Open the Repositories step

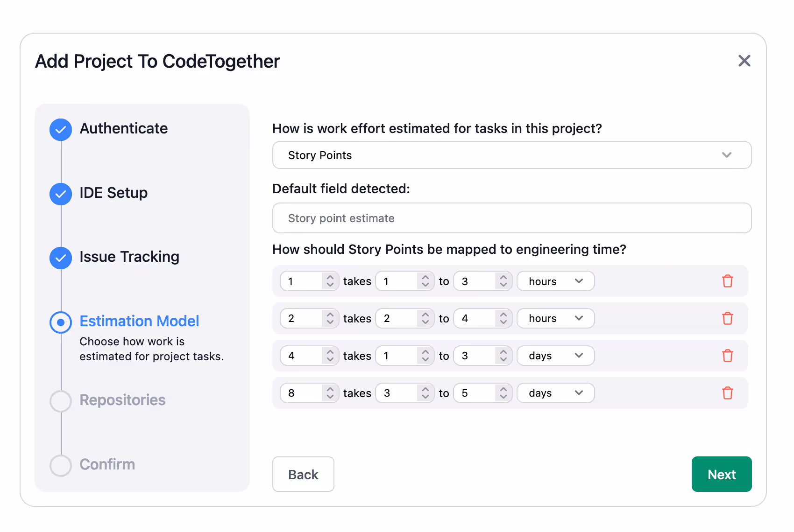tap(122, 400)
